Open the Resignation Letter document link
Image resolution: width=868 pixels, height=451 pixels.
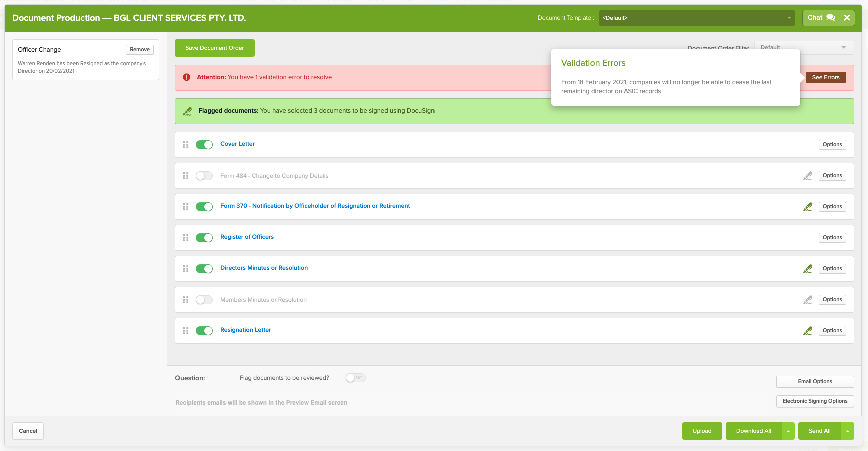[x=245, y=330]
